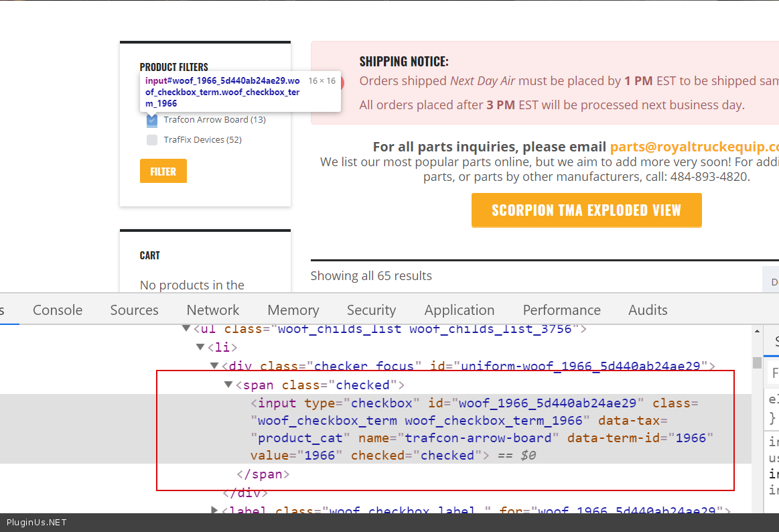Open the Audits tab
Image resolution: width=779 pixels, height=532 pixels.
[x=647, y=310]
